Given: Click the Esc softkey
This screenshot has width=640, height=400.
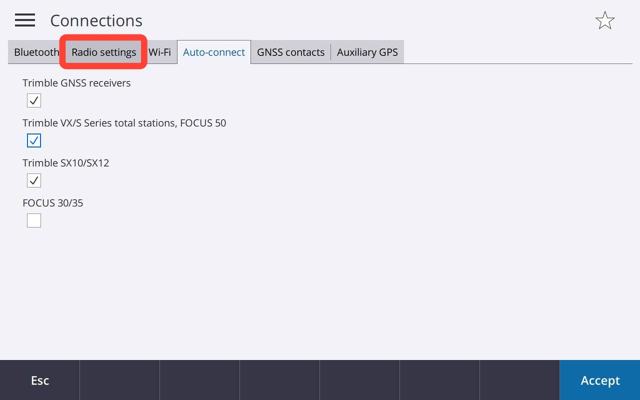Looking at the screenshot, I should click(x=40, y=380).
